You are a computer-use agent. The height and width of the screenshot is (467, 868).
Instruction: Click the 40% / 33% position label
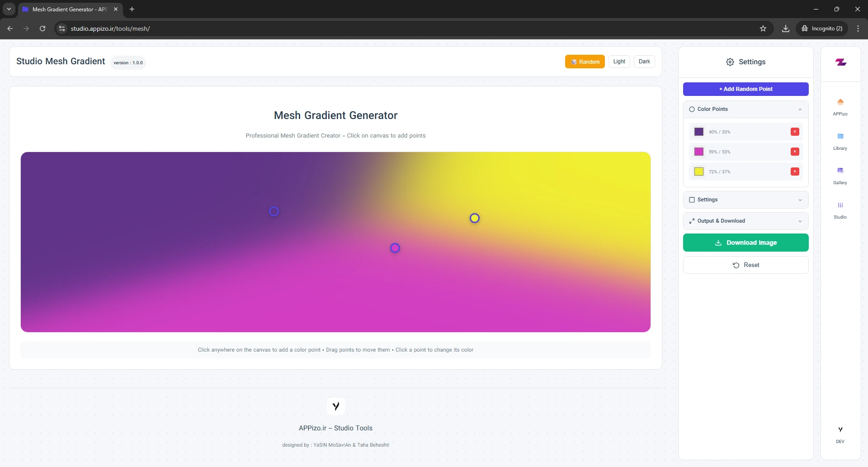[x=719, y=132]
